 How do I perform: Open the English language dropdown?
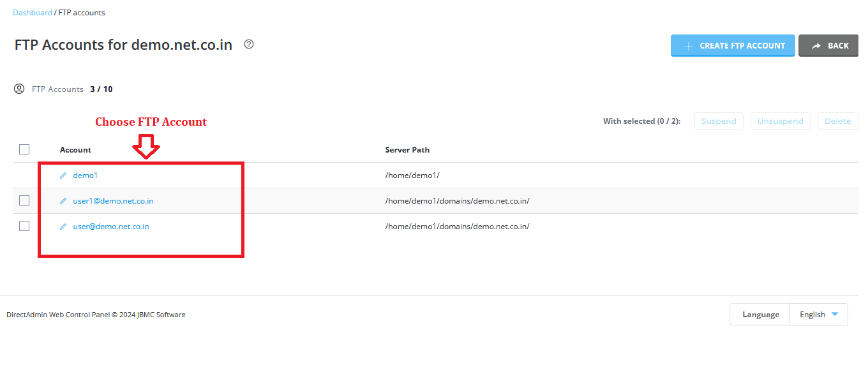[819, 315]
